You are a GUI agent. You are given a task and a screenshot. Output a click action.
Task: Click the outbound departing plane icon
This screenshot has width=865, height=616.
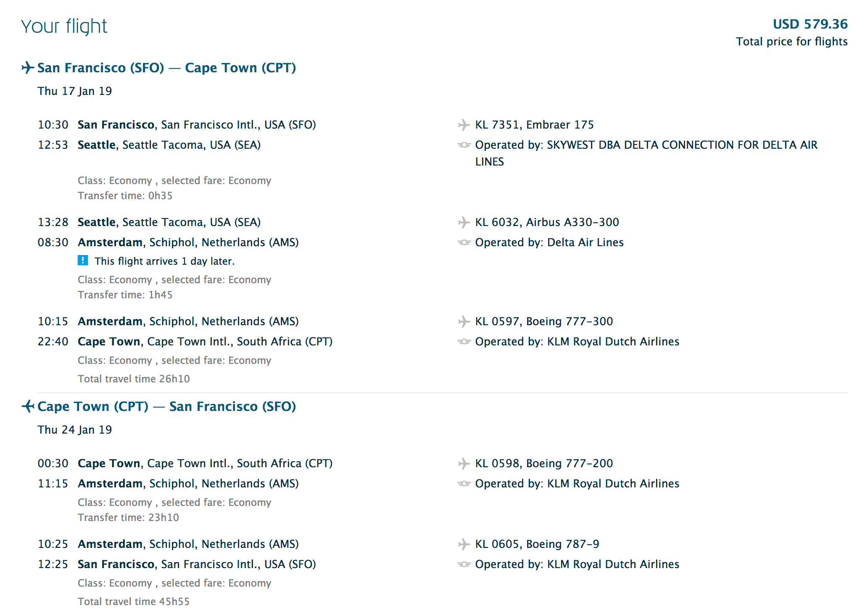point(28,68)
